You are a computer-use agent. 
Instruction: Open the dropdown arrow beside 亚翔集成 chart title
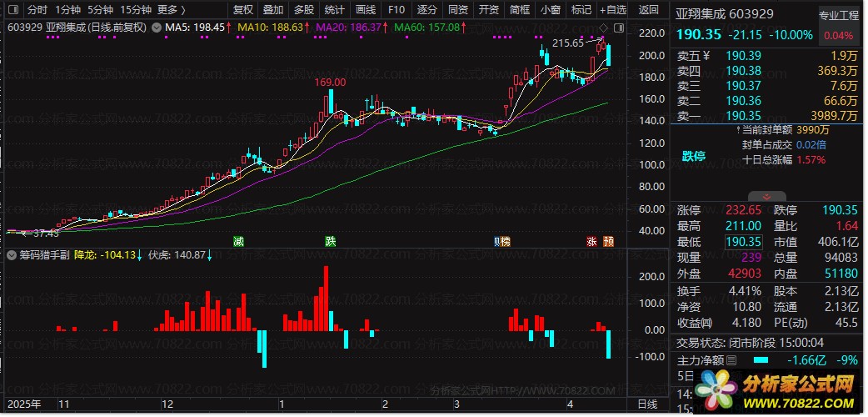155,28
